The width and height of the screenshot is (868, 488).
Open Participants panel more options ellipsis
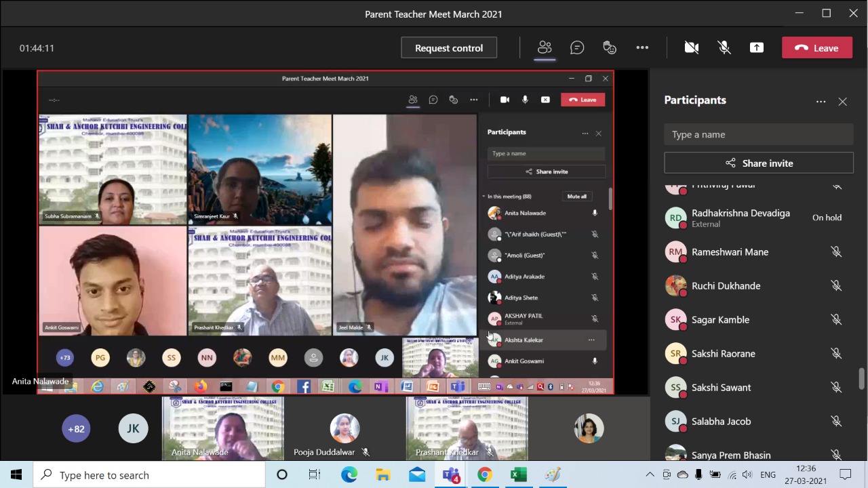coord(821,102)
